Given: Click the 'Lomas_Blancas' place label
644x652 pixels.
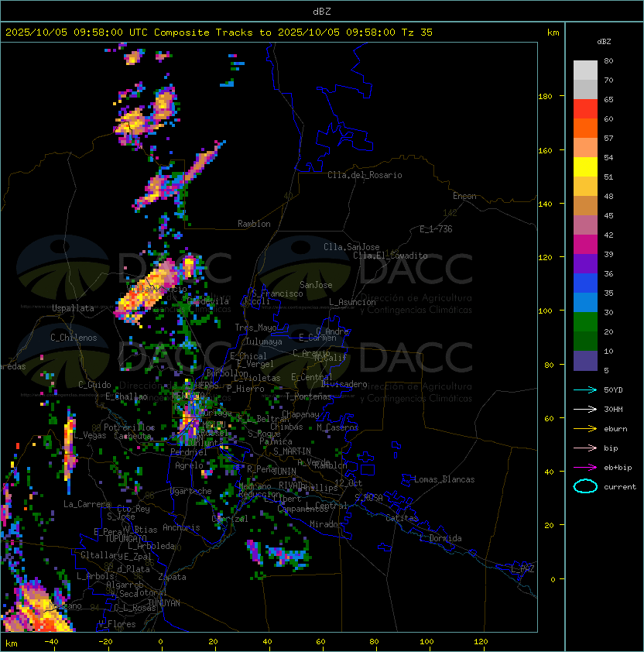Looking at the screenshot, I should (444, 479).
